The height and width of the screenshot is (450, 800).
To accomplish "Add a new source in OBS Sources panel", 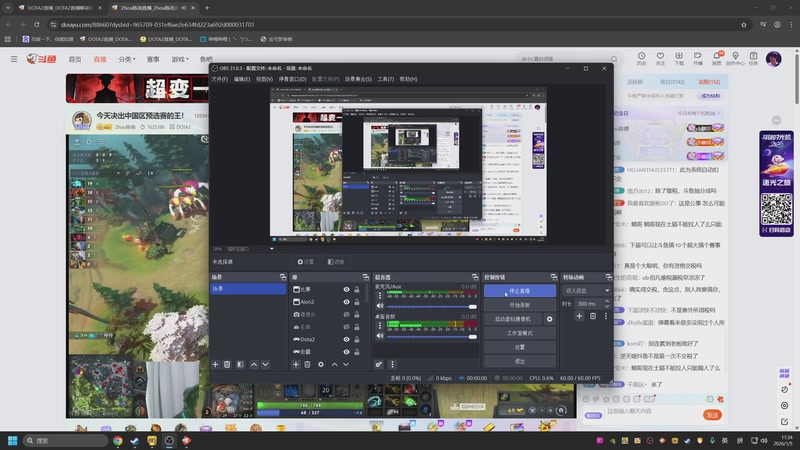I will pos(295,364).
